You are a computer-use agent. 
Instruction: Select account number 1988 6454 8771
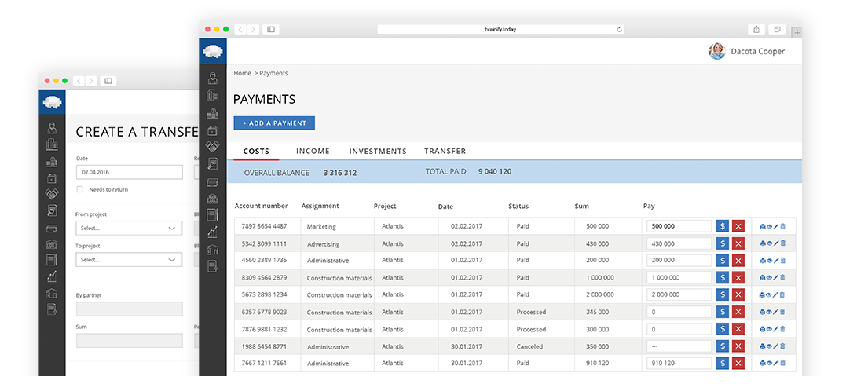point(265,347)
